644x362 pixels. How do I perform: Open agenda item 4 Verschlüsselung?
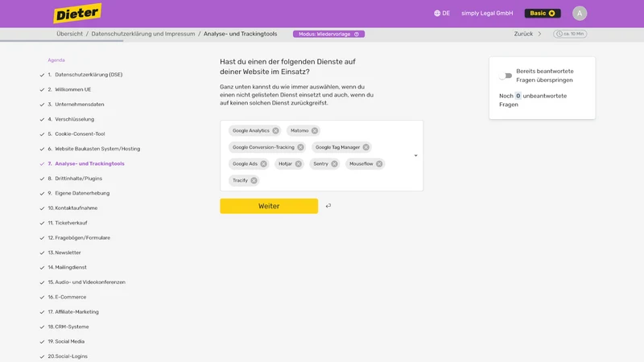[x=71, y=119]
